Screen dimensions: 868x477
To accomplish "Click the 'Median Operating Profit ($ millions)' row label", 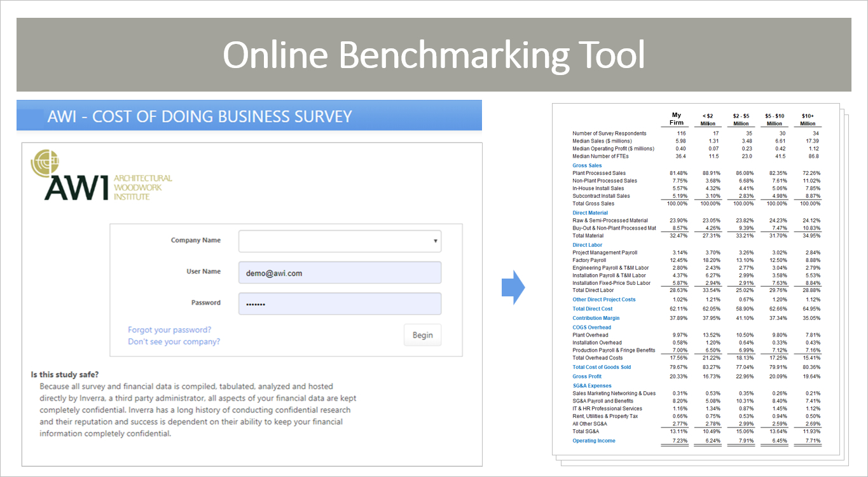I will click(x=613, y=149).
